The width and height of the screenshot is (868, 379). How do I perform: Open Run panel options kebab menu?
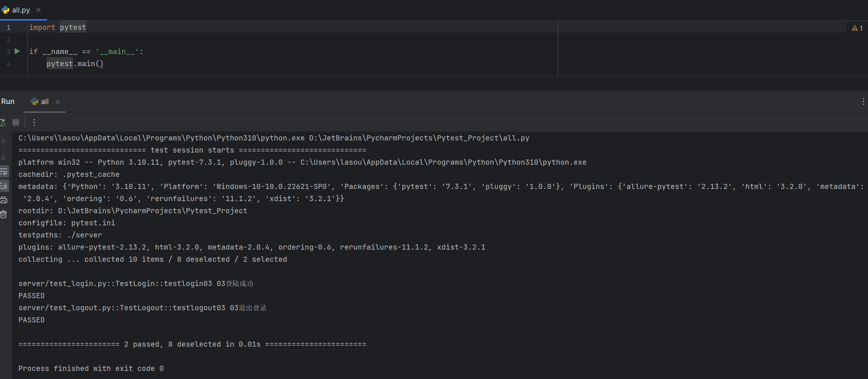tap(863, 101)
